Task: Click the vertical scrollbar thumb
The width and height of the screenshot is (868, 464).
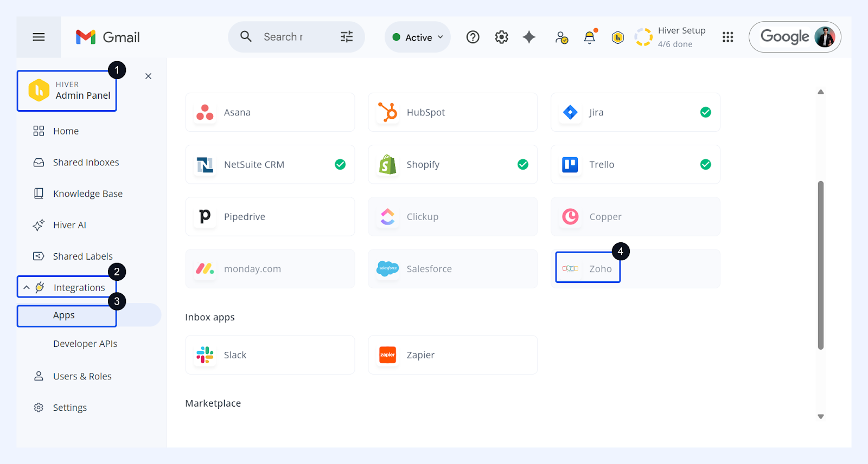Action: click(821, 265)
